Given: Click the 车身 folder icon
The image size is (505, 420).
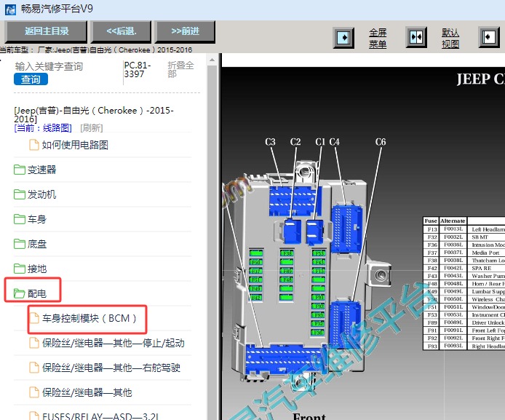Looking at the screenshot, I should click(20, 219).
